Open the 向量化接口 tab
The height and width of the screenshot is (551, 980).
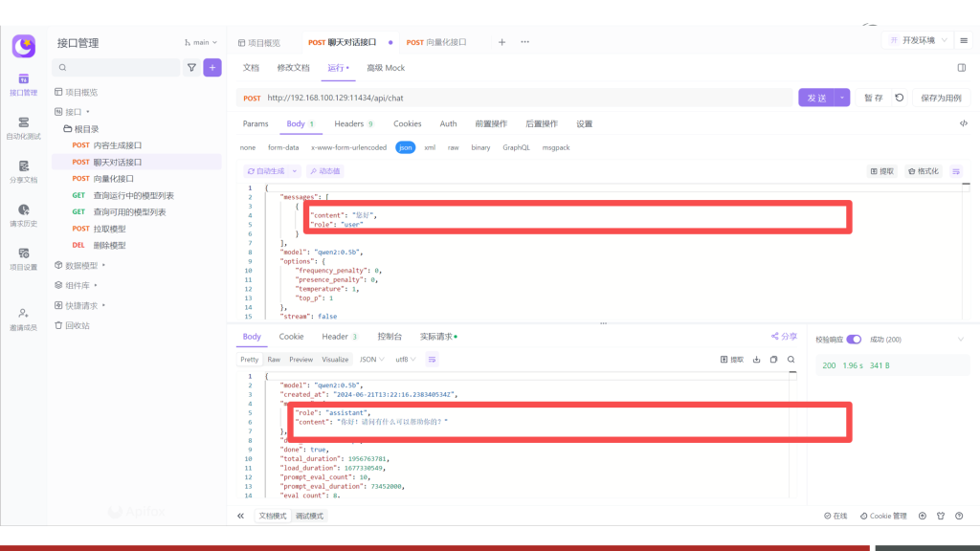[x=437, y=42]
